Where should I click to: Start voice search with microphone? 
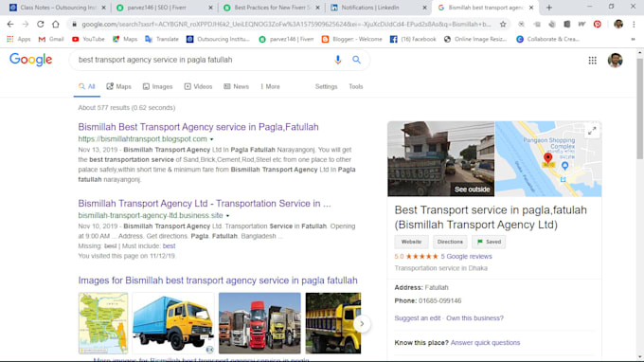click(337, 60)
